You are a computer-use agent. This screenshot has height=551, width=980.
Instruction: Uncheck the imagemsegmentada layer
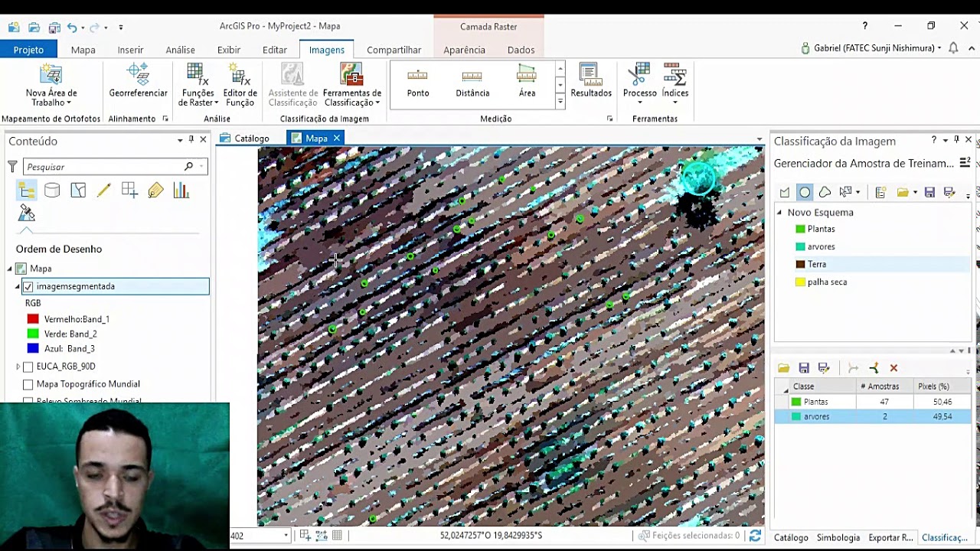tap(28, 286)
